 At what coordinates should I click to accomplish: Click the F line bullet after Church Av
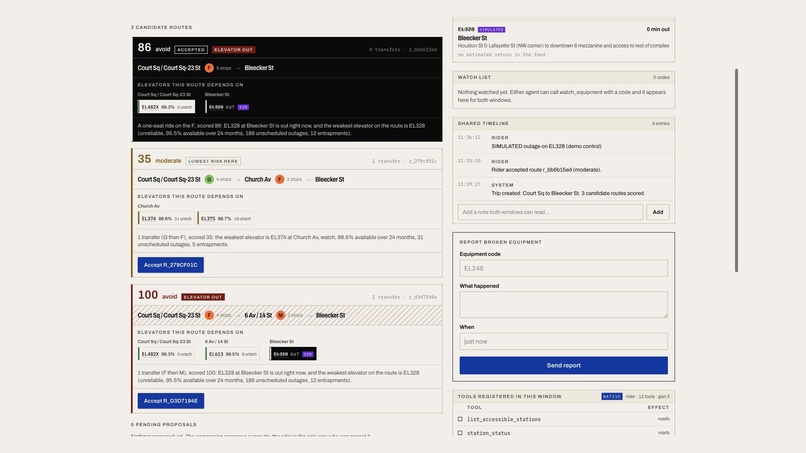pos(280,179)
